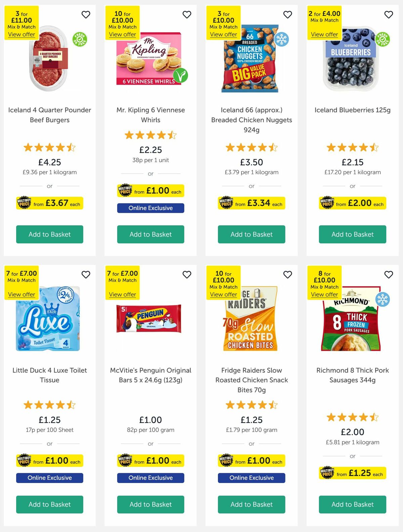
Task: Click the snowflake frozen icon on Chicken Nuggets
Action: point(282,39)
